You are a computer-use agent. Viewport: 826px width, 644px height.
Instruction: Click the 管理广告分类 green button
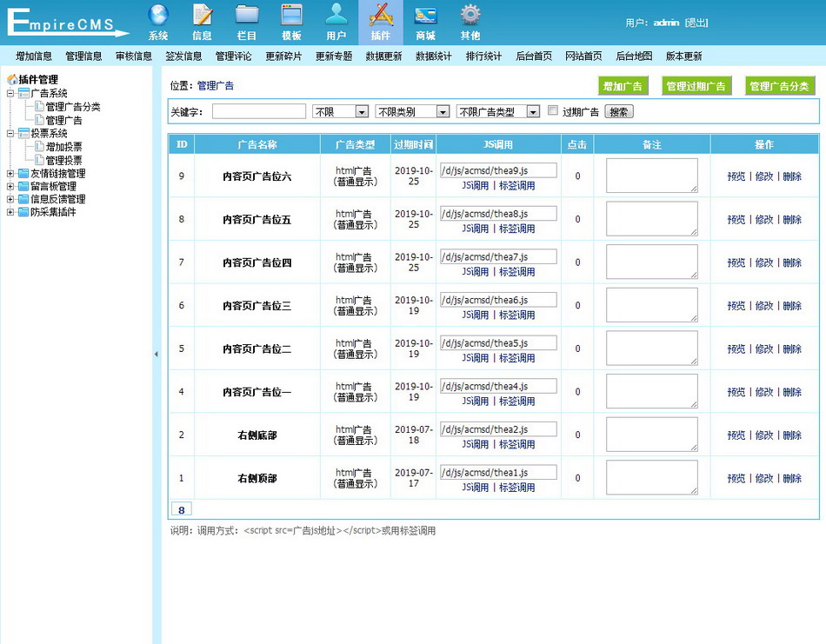coord(780,86)
